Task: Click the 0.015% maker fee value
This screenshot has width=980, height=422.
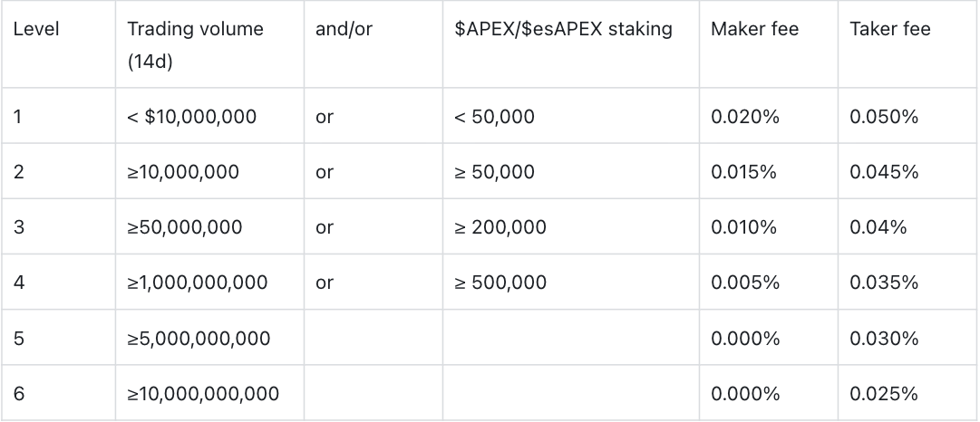Action: pyautogui.click(x=743, y=172)
